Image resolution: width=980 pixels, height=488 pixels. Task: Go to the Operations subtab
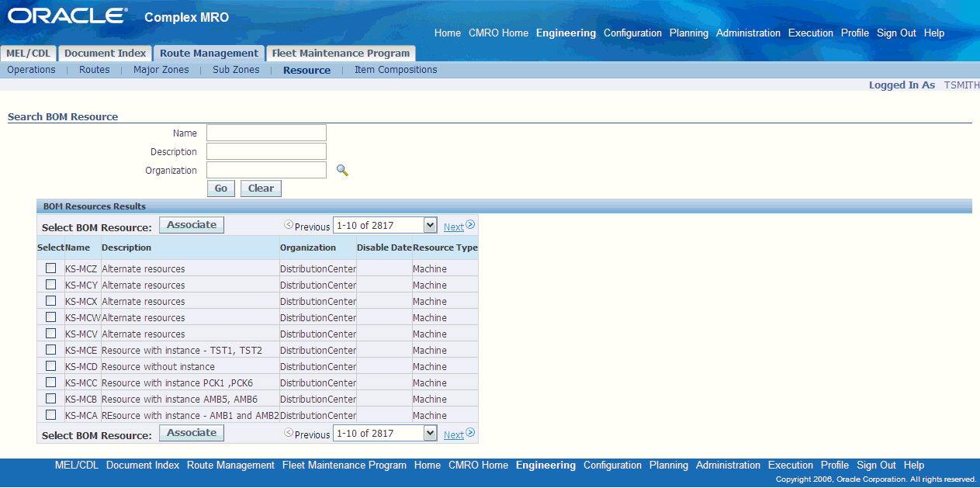click(31, 70)
